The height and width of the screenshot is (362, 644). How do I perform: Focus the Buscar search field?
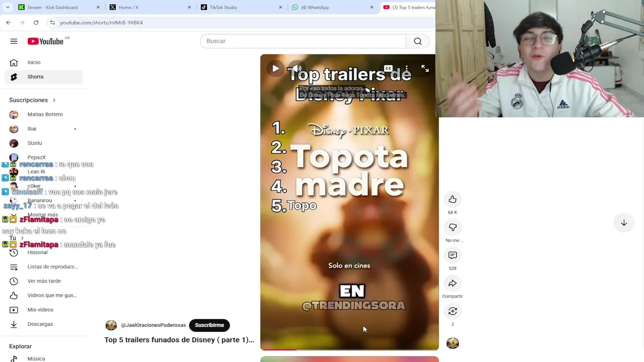[303, 41]
